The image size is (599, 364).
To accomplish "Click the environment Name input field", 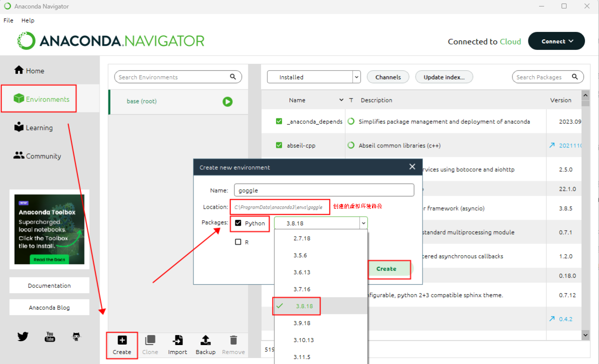I will coord(324,190).
